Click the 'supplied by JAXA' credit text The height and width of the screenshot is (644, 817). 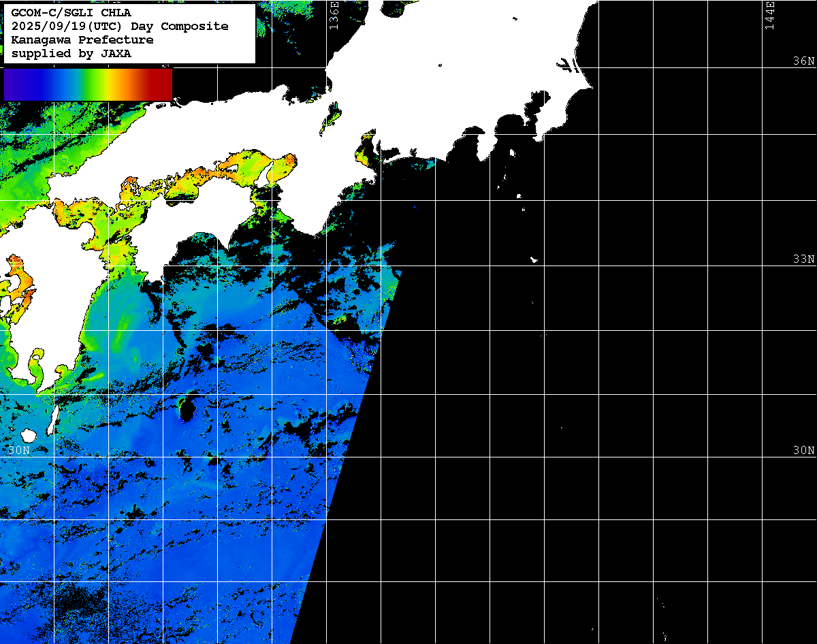click(71, 54)
